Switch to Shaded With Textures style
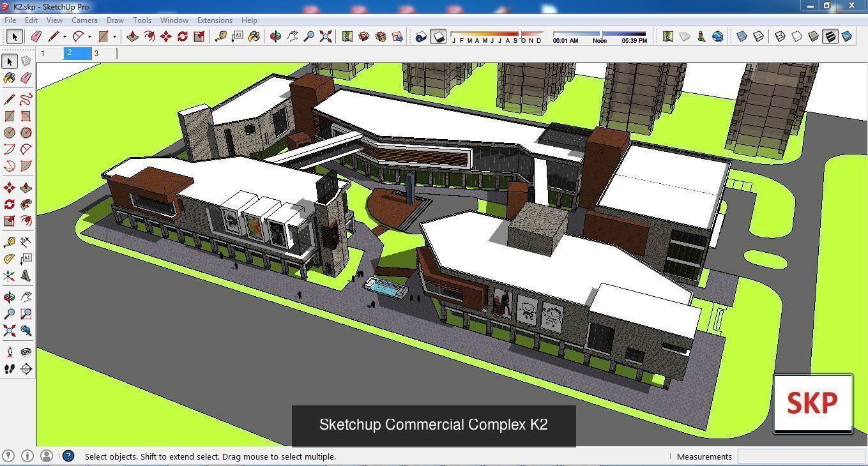The image size is (868, 466). [x=830, y=36]
